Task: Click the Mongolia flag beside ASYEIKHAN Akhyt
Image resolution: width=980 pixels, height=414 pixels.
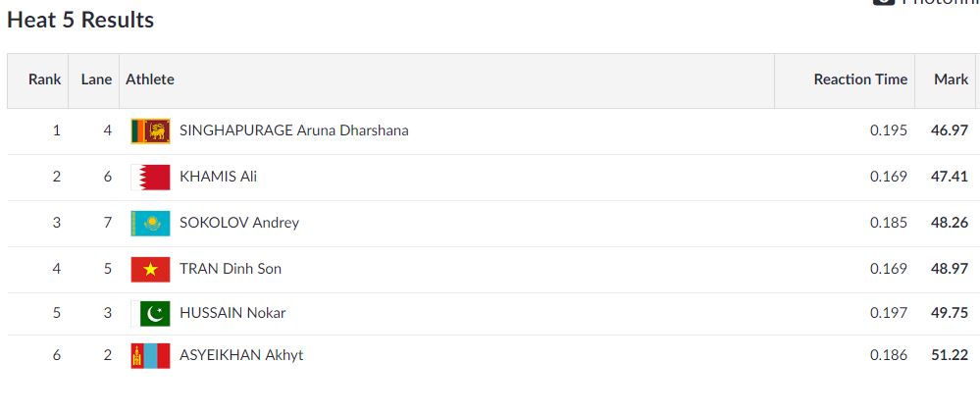Action: [x=150, y=356]
